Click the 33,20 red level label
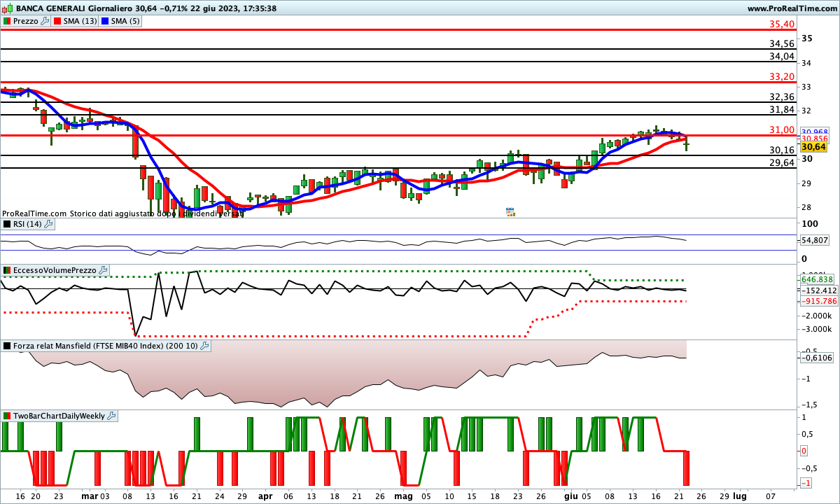The width and height of the screenshot is (840, 504). [x=782, y=76]
